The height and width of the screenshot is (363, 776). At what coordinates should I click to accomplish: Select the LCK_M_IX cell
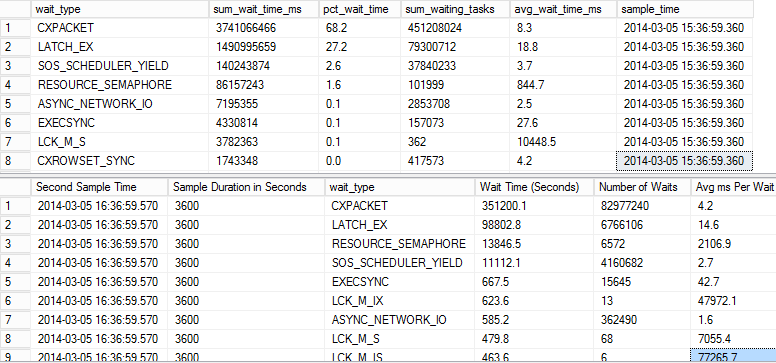click(x=400, y=301)
